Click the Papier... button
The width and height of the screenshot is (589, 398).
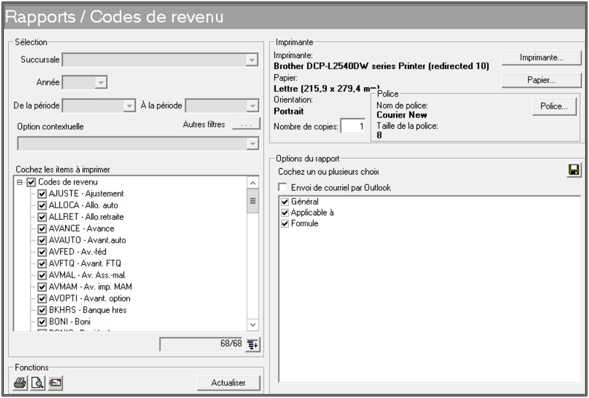coord(541,80)
